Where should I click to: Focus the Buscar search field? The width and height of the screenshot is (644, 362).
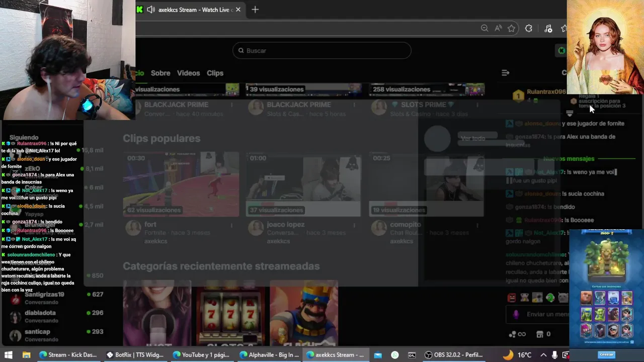[x=322, y=50]
